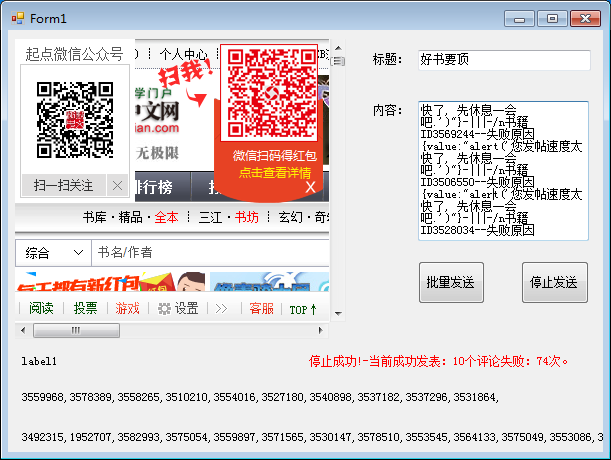This screenshot has width=611, height=460.
Task: Click the vertical scrollbar down arrow
Action: pos(338,313)
